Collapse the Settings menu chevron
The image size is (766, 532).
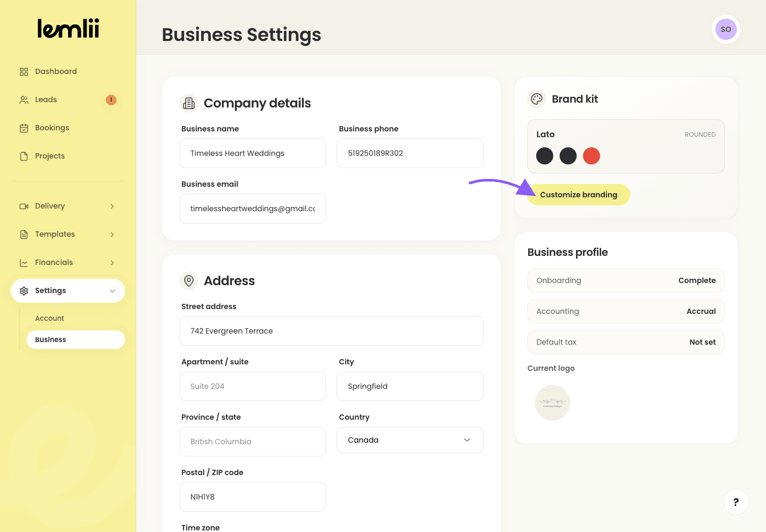point(112,291)
